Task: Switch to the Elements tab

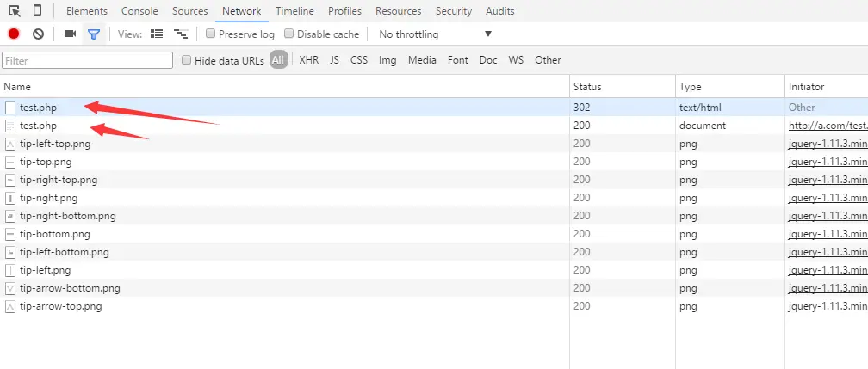Action: [x=87, y=11]
